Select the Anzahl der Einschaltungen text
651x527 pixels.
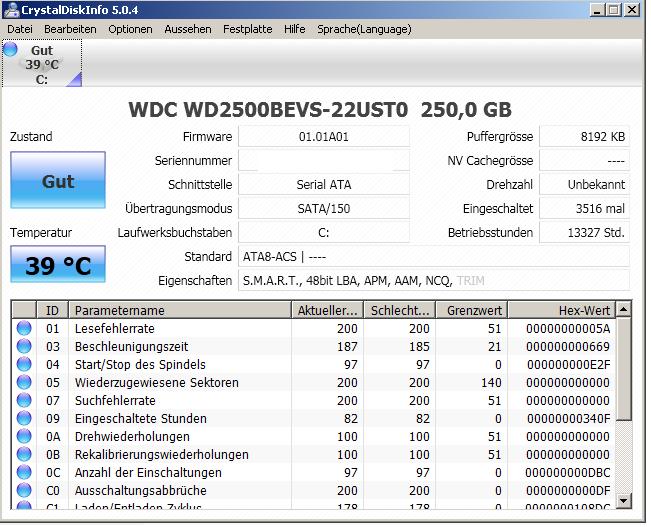(148, 473)
